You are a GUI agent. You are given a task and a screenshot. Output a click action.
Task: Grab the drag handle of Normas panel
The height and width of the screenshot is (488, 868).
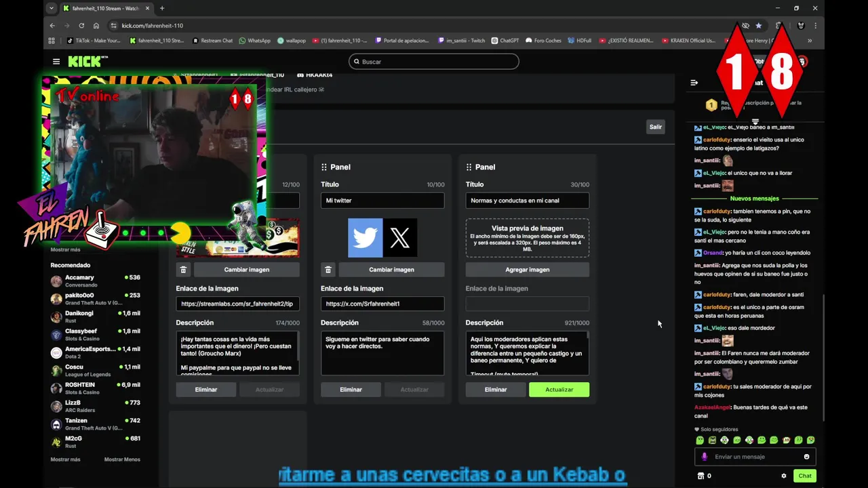point(469,167)
